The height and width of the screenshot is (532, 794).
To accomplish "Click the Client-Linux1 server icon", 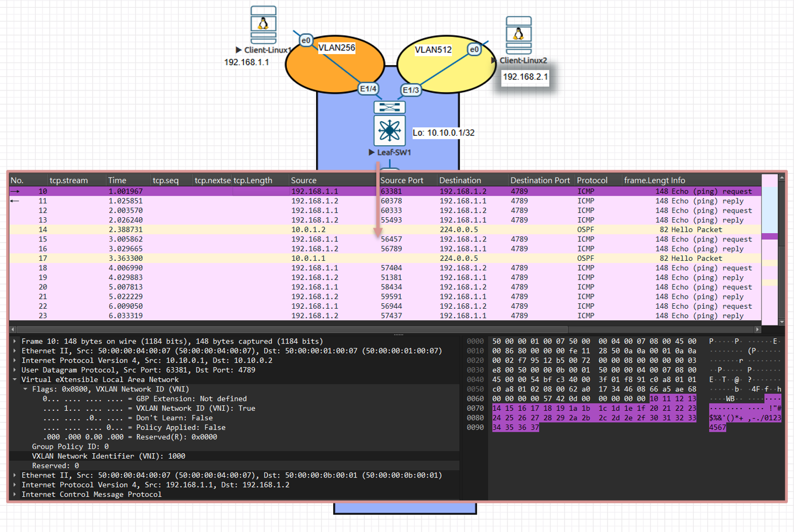I will pos(263,25).
